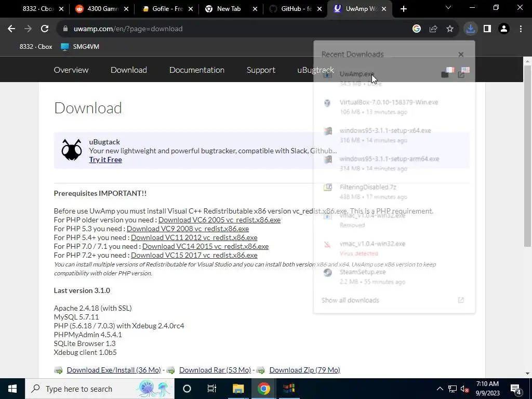
Task: Click the uBugtack ant logo
Action: click(72, 150)
